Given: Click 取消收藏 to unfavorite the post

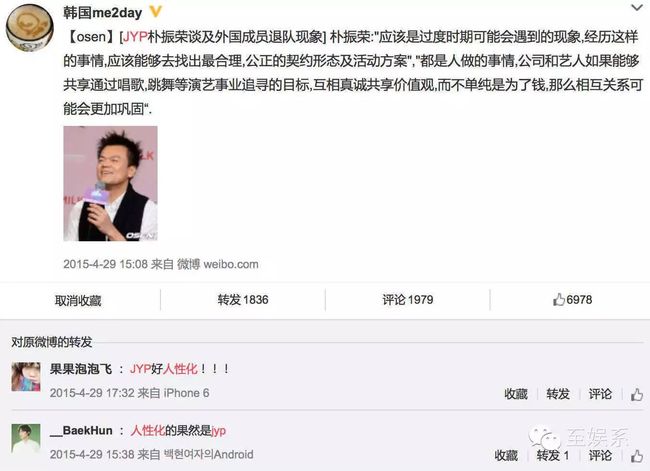Looking at the screenshot, I should pyautogui.click(x=78, y=300).
